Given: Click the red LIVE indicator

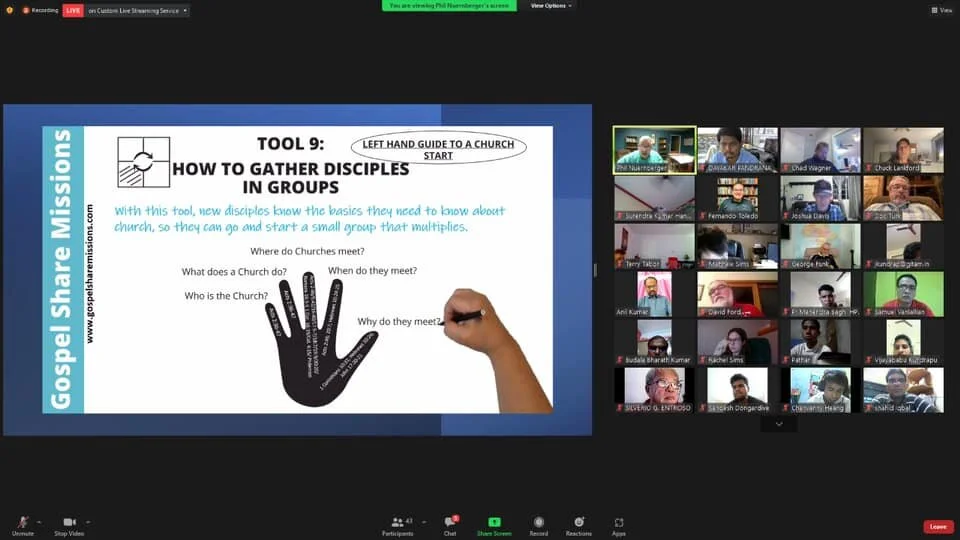Looking at the screenshot, I should [73, 10].
